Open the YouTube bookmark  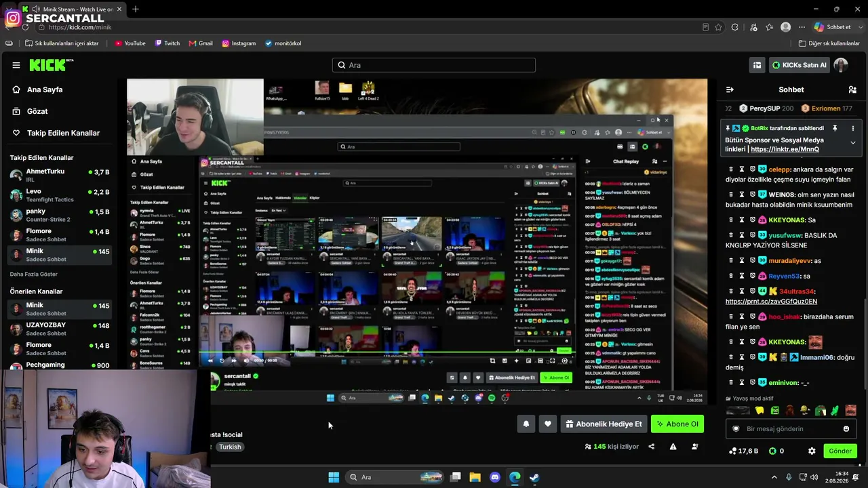[x=130, y=43]
